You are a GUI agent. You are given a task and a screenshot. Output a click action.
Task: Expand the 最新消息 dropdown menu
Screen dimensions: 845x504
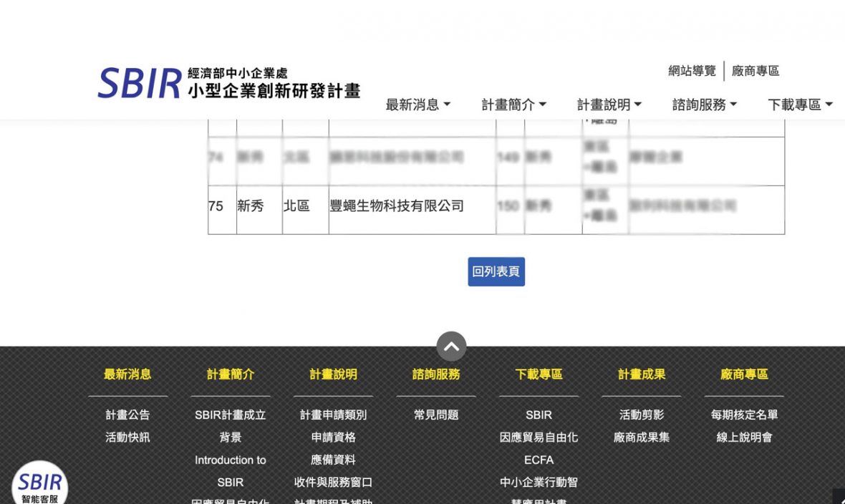pos(418,105)
